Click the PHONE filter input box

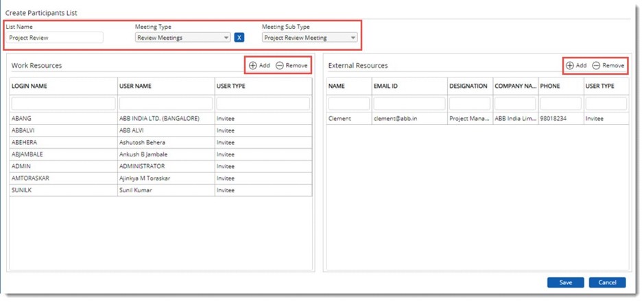[x=559, y=104]
